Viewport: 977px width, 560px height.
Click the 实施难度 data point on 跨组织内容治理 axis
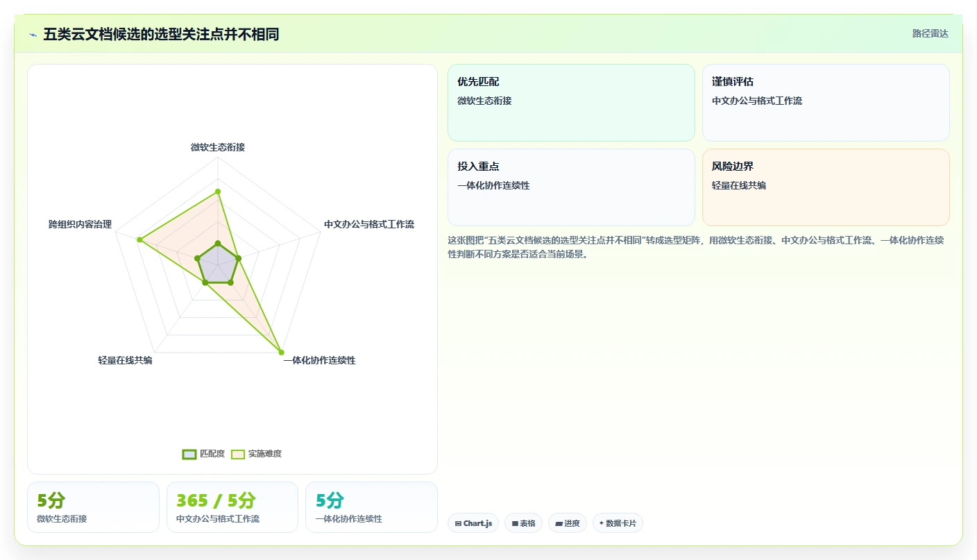coord(139,239)
